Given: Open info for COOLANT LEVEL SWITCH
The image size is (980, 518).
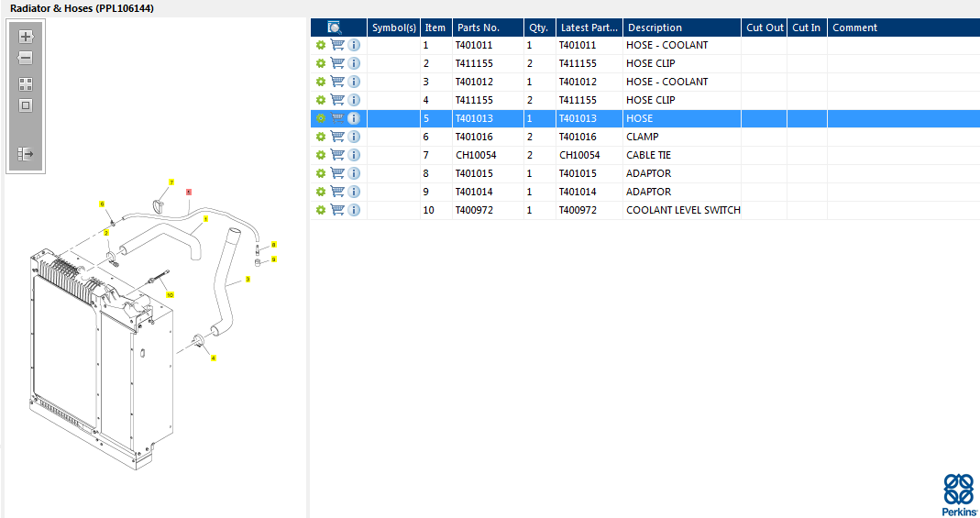Looking at the screenshot, I should (x=354, y=210).
